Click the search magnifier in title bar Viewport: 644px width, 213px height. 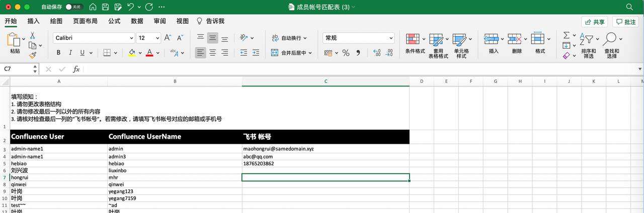(x=629, y=7)
